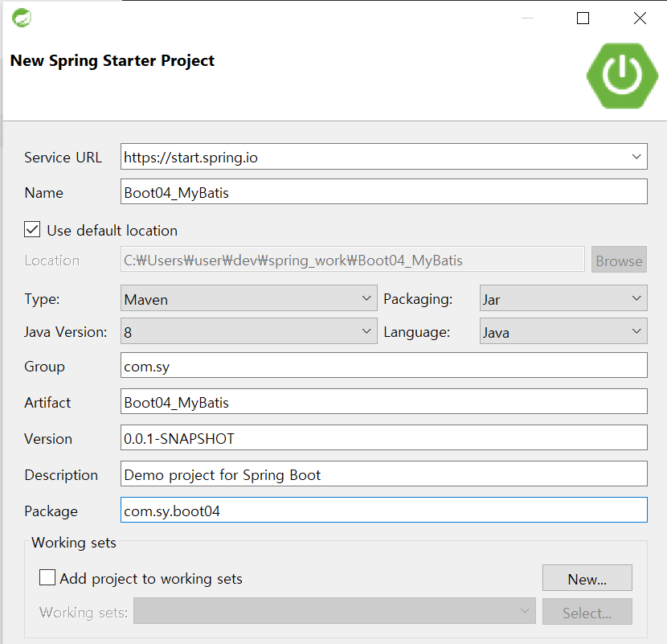The height and width of the screenshot is (644, 667).
Task: Open the Packaging dropdown showing Jar
Action: tap(563, 298)
